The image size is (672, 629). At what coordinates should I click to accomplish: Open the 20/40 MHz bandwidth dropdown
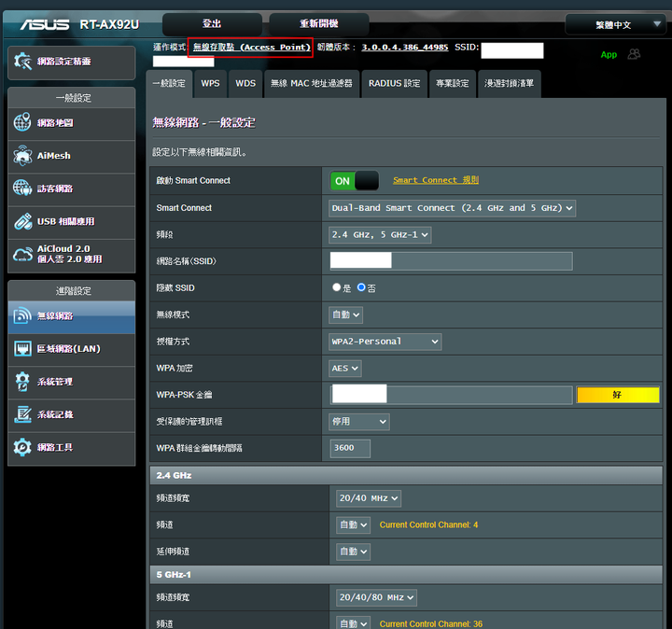tap(369, 498)
